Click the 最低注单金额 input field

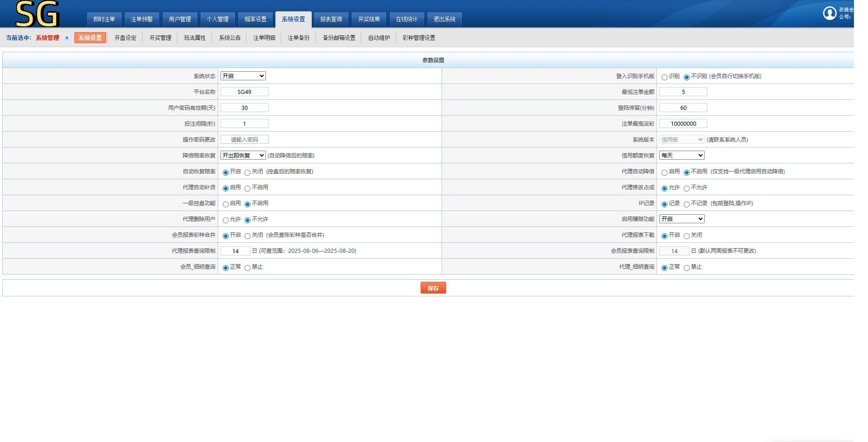pyautogui.click(x=683, y=92)
